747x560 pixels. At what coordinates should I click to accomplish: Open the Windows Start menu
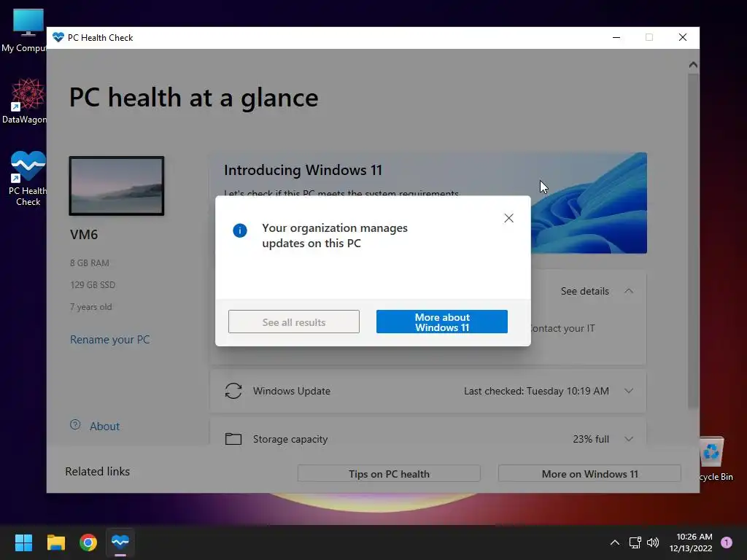(23, 542)
